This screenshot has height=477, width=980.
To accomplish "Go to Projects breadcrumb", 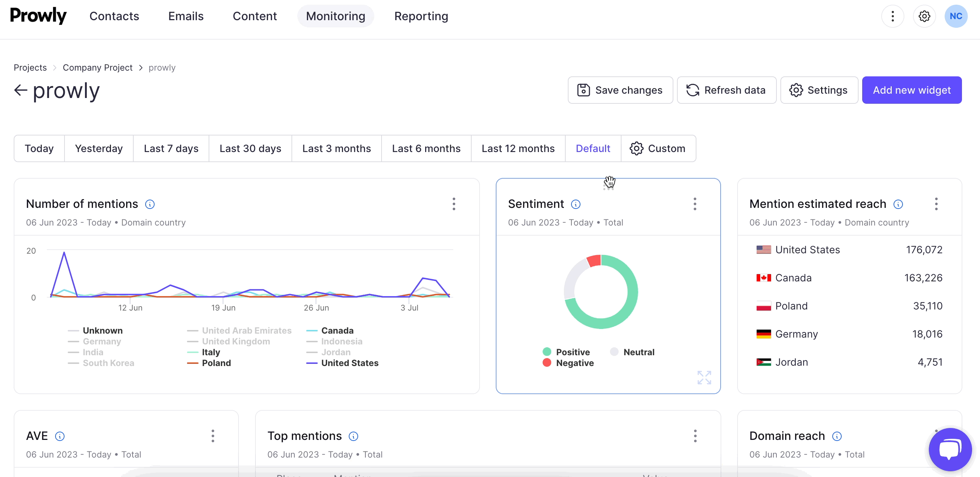I will (x=30, y=68).
